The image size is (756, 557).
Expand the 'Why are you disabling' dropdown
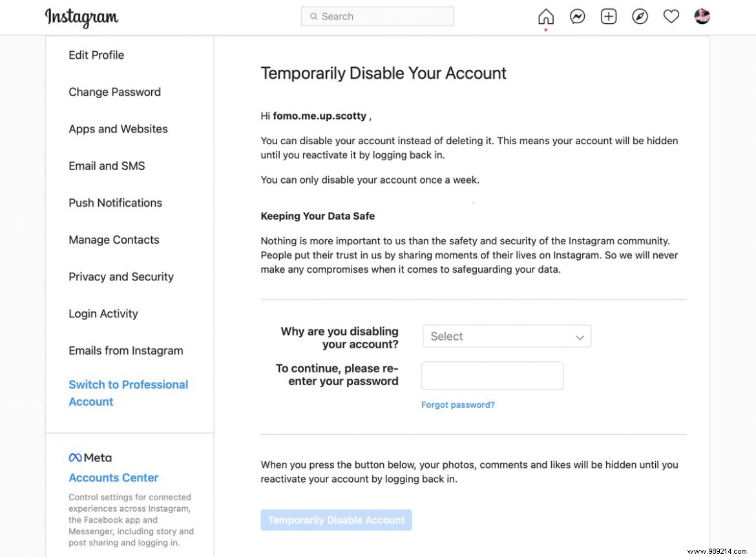click(507, 336)
